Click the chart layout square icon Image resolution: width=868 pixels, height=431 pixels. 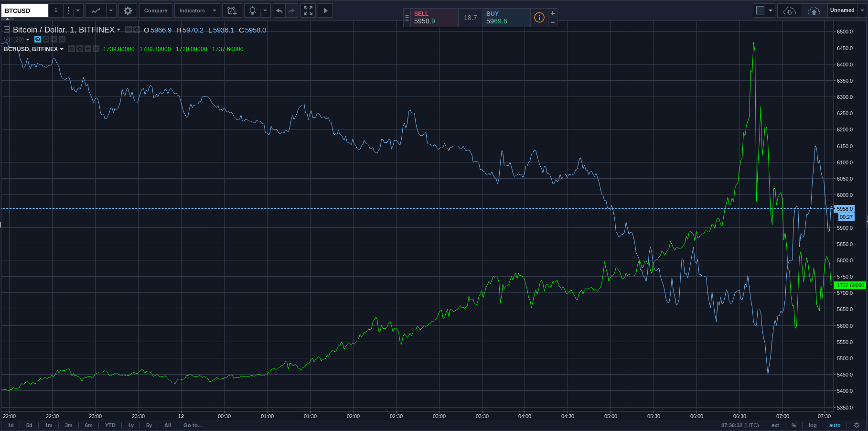click(760, 11)
